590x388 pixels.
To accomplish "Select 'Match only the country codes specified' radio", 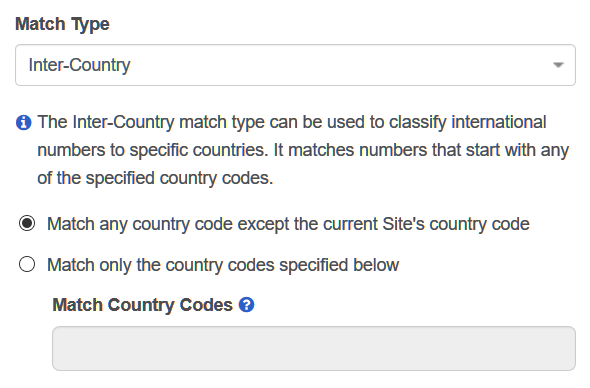I will tap(27, 264).
